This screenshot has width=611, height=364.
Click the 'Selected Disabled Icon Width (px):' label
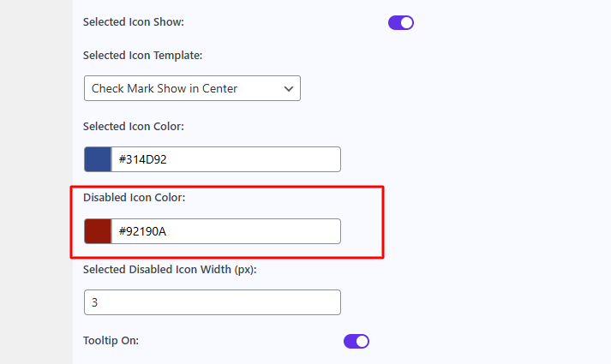tap(170, 270)
